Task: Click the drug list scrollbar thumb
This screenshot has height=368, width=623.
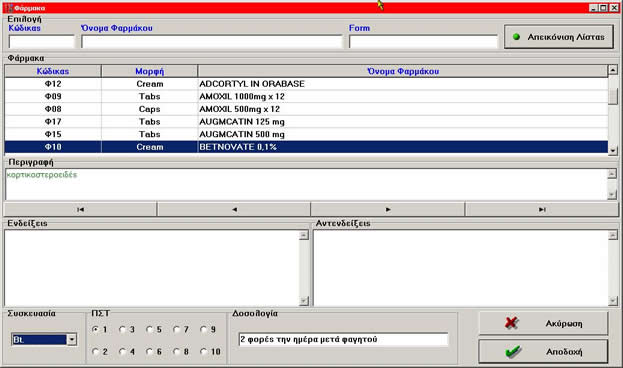Action: click(x=613, y=96)
